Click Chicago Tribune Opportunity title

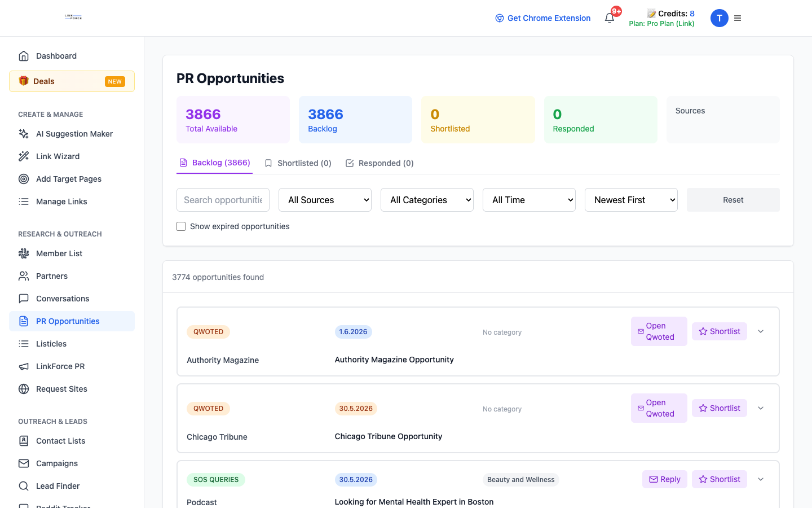click(389, 436)
